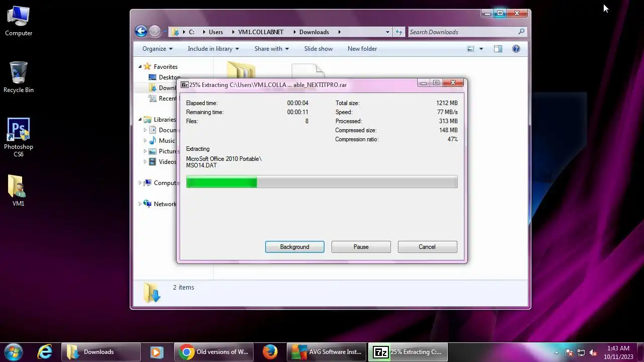The width and height of the screenshot is (644, 362).
Task: Launch Photoshop CS6 desktop shortcut
Action: point(19,137)
